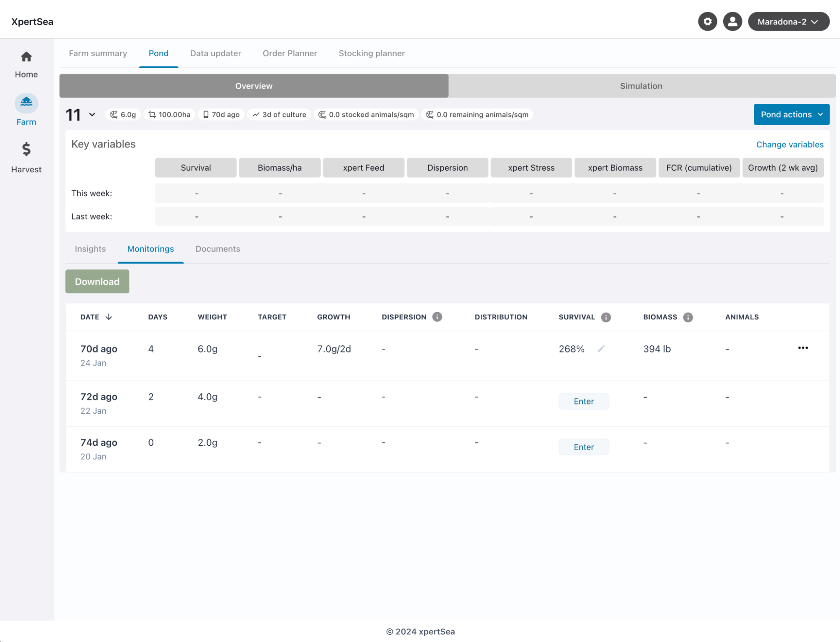Show info tooltip for the Dispersion column
The height and width of the screenshot is (642, 840).
point(437,317)
